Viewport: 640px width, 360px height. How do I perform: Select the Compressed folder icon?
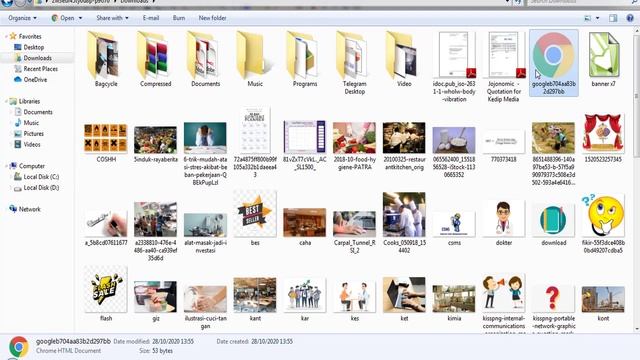[x=154, y=55]
